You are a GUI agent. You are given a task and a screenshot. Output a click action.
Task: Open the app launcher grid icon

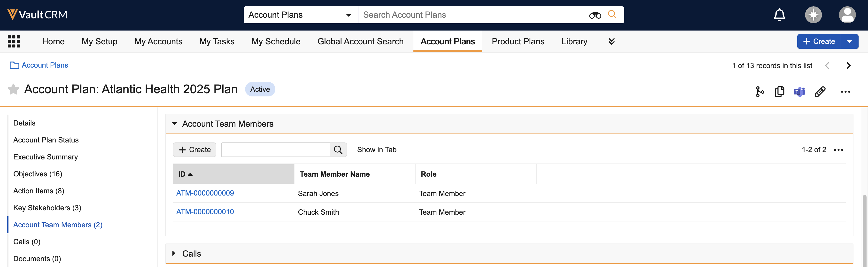coord(14,41)
